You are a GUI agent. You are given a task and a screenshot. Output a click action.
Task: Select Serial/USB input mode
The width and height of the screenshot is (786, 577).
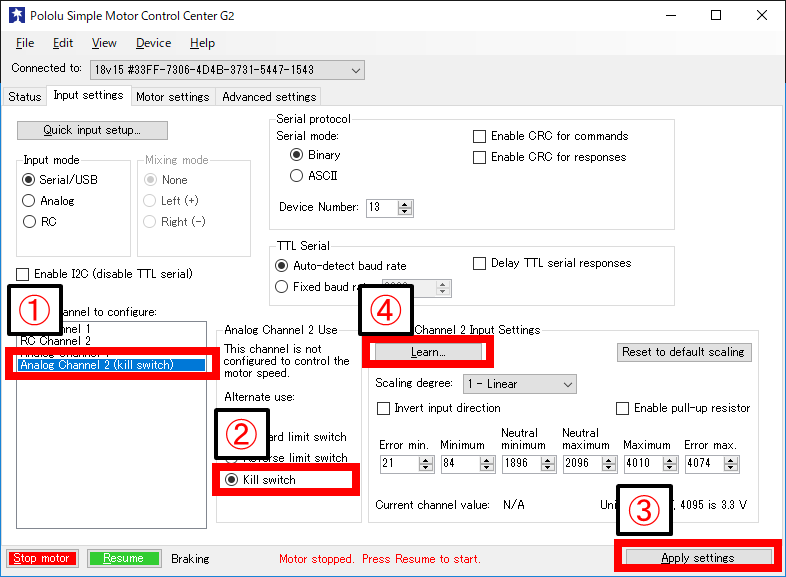click(x=60, y=179)
